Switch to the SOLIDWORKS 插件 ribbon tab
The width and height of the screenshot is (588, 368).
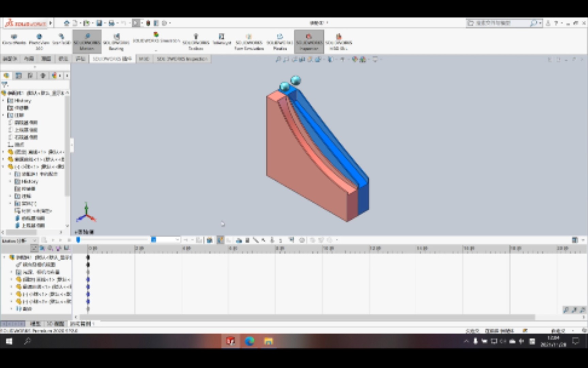112,59
